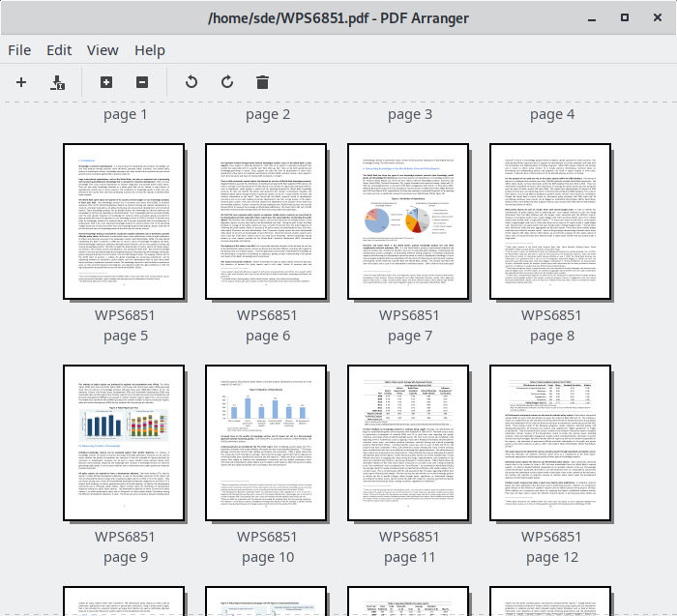Select the page 6 thumbnail
Image resolution: width=677 pixels, height=616 pixels.
(x=266, y=221)
